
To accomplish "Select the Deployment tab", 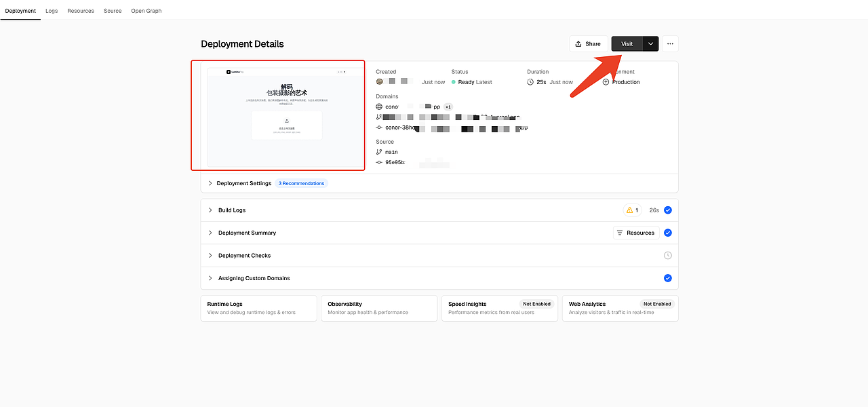I will point(20,11).
